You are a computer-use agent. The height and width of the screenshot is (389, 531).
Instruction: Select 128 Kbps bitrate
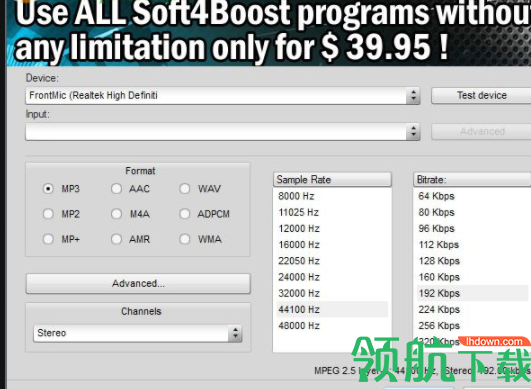[472, 261]
